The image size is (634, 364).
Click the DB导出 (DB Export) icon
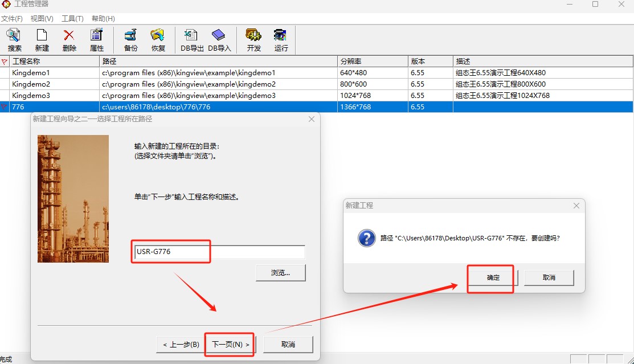point(192,40)
